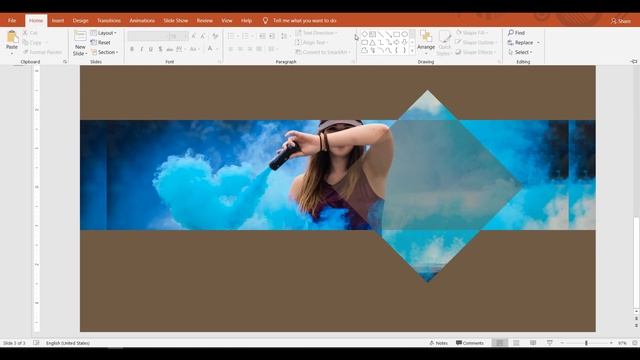Click the font name box
Screen dimensions: 640x360
point(147,36)
